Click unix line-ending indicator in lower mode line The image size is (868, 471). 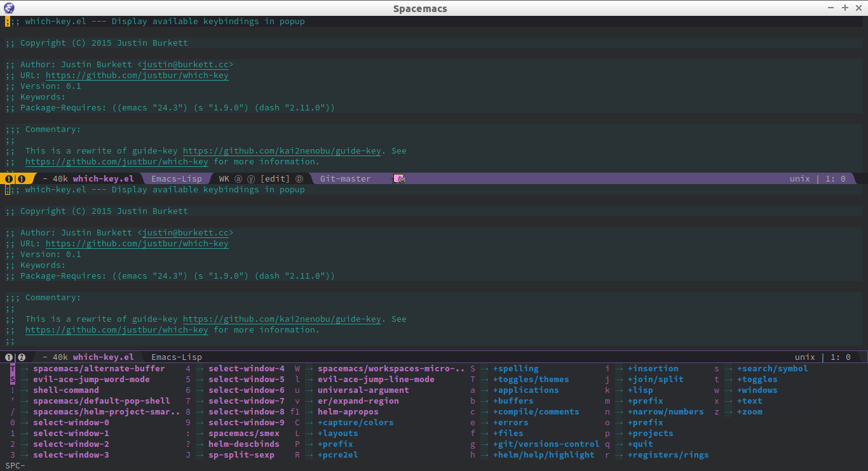point(804,357)
